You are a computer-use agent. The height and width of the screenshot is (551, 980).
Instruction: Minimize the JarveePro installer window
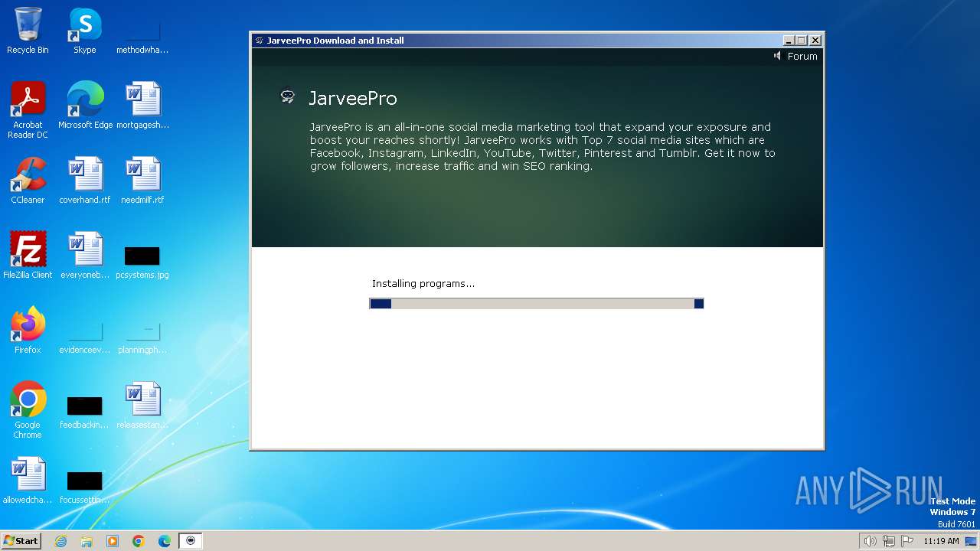click(x=789, y=41)
